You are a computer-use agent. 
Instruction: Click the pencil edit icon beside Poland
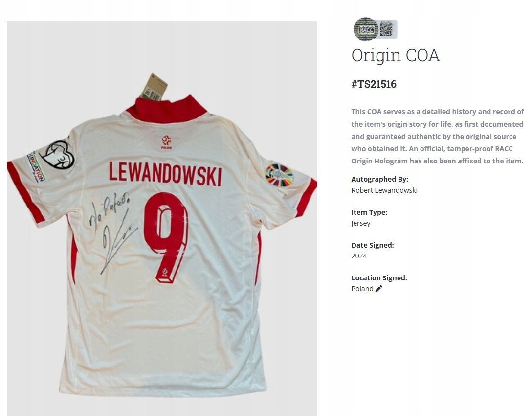click(x=378, y=289)
